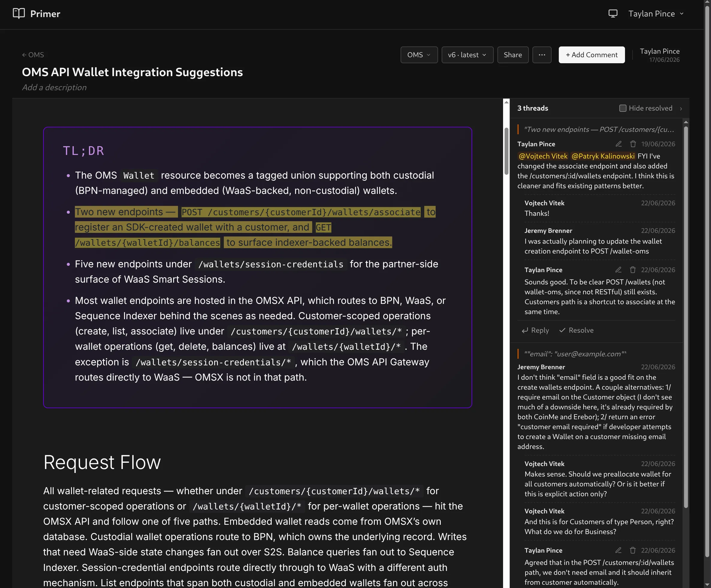Open the more options ellipsis button
Viewport: 711px width, 588px height.
pos(542,55)
